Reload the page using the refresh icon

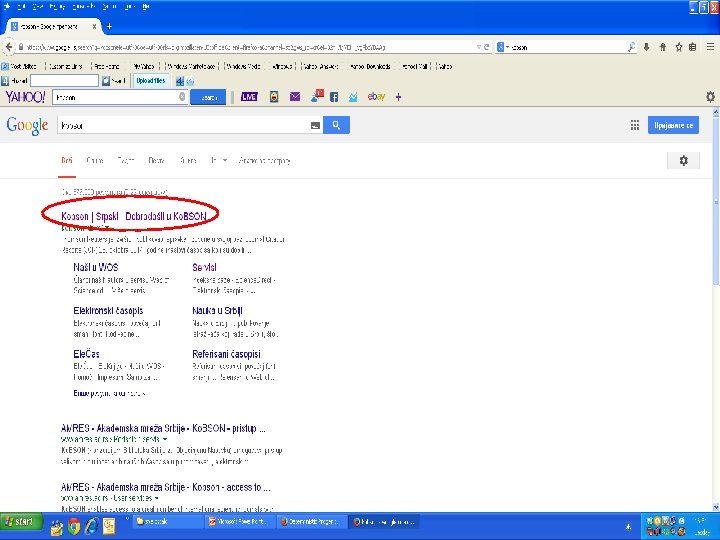(486, 47)
